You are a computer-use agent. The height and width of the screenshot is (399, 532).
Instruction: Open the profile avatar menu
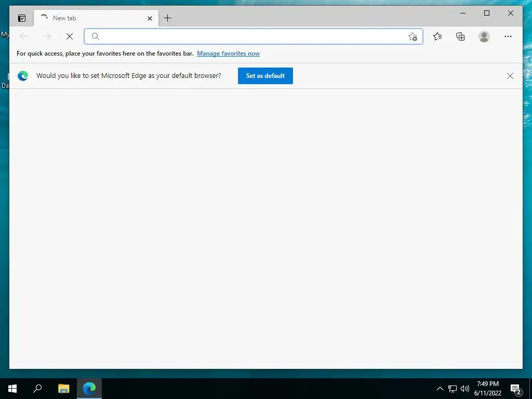[484, 36]
